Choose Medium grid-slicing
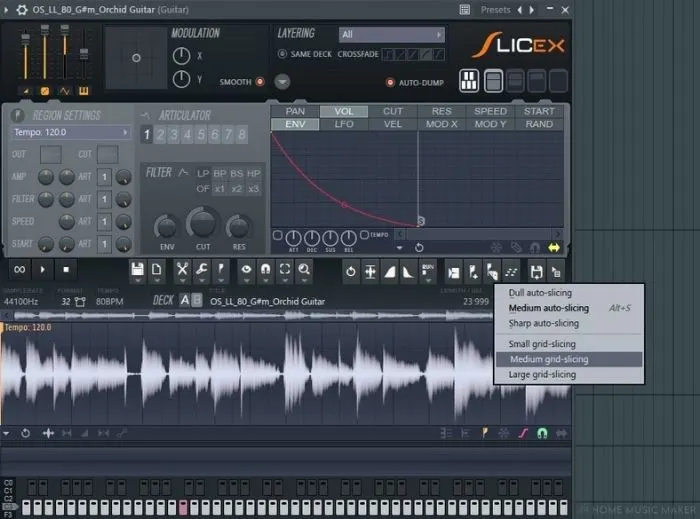This screenshot has height=519, width=700. click(569, 359)
